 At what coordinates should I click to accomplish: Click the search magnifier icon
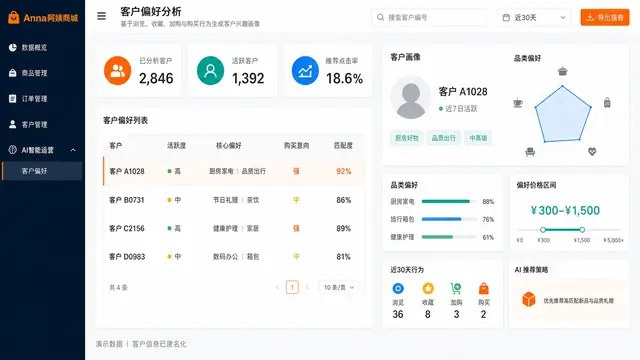(380, 17)
